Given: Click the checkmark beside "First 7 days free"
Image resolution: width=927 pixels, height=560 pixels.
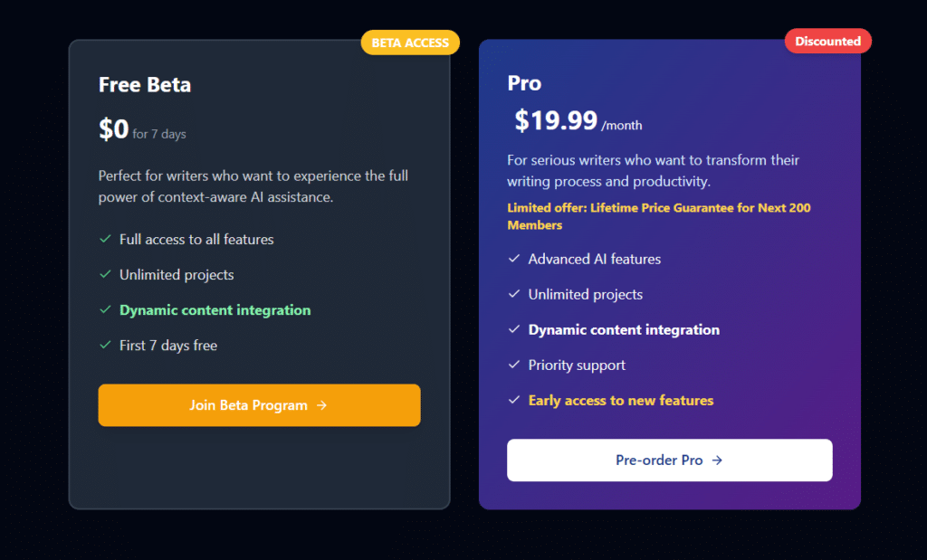Looking at the screenshot, I should pyautogui.click(x=104, y=345).
